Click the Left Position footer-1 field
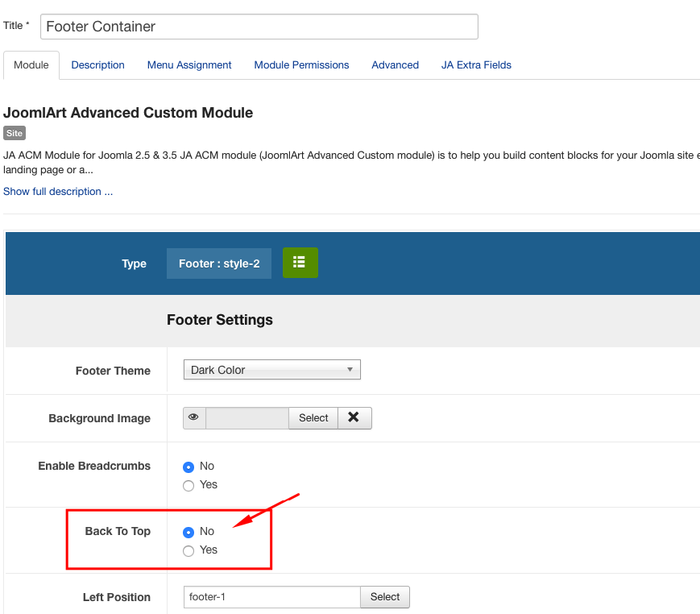 [x=271, y=597]
